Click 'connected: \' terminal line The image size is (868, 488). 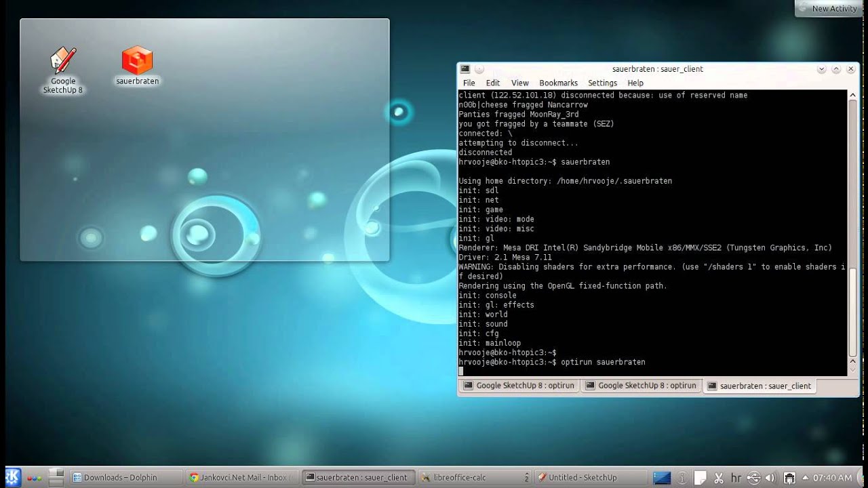(x=486, y=134)
